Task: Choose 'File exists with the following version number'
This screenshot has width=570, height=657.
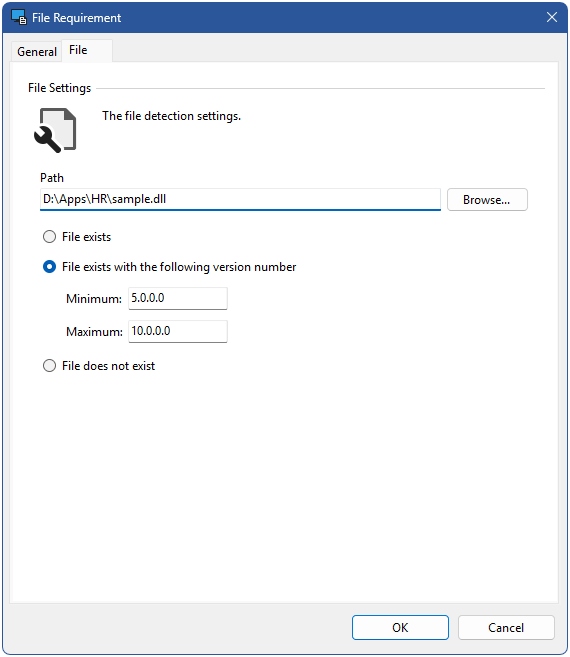Action: [169, 267]
